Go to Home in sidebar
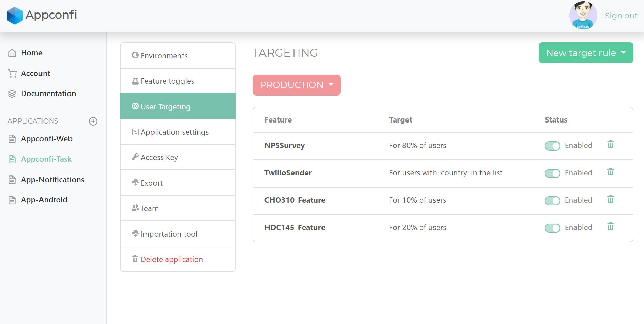The height and width of the screenshot is (324, 644). [32, 53]
